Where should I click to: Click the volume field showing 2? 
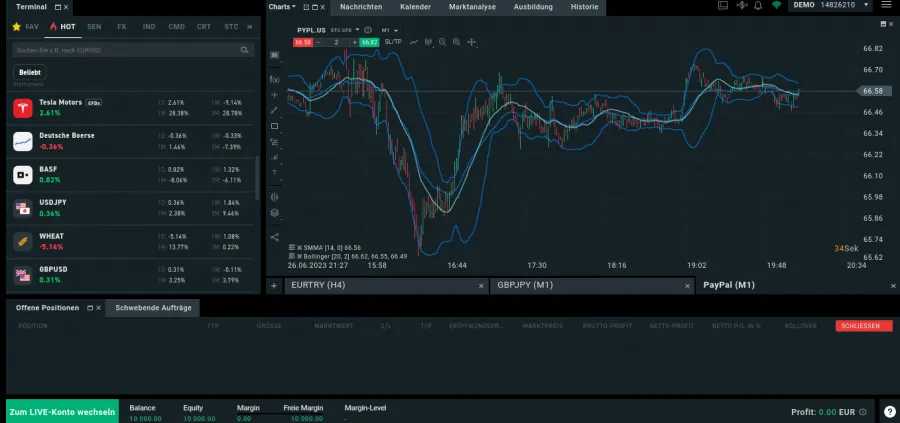[336, 42]
